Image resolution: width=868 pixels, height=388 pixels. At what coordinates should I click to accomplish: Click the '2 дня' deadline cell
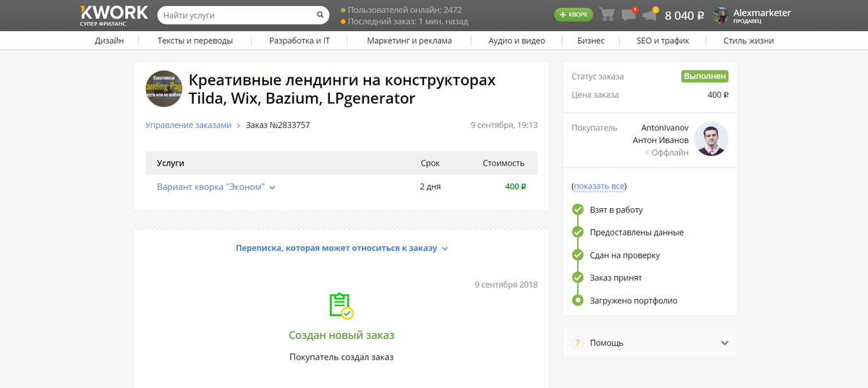[x=430, y=186]
